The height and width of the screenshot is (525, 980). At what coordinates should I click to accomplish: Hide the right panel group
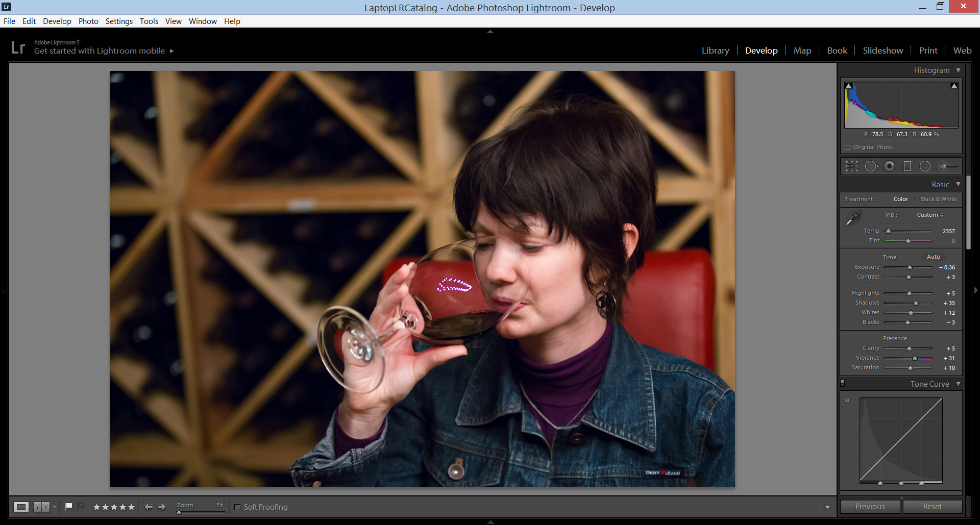[976, 290]
